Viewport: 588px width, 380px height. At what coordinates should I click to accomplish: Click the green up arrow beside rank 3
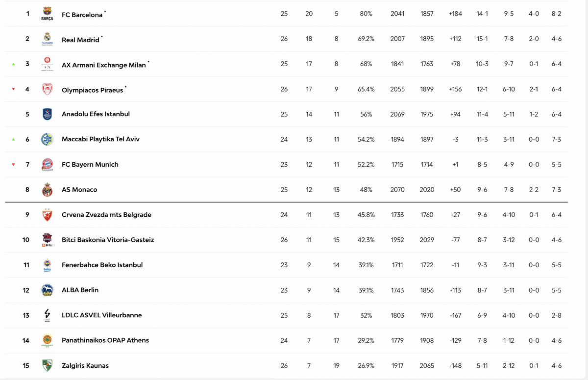14,64
